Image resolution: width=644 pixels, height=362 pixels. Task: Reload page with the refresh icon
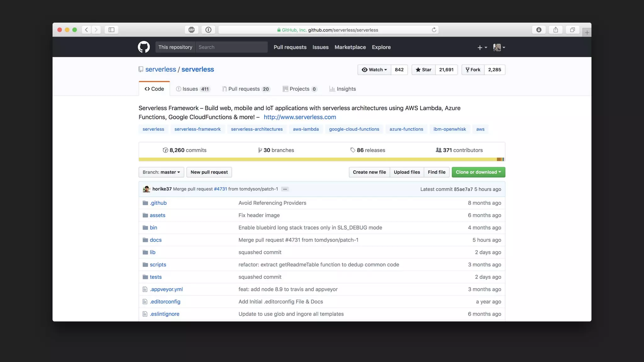pyautogui.click(x=434, y=30)
